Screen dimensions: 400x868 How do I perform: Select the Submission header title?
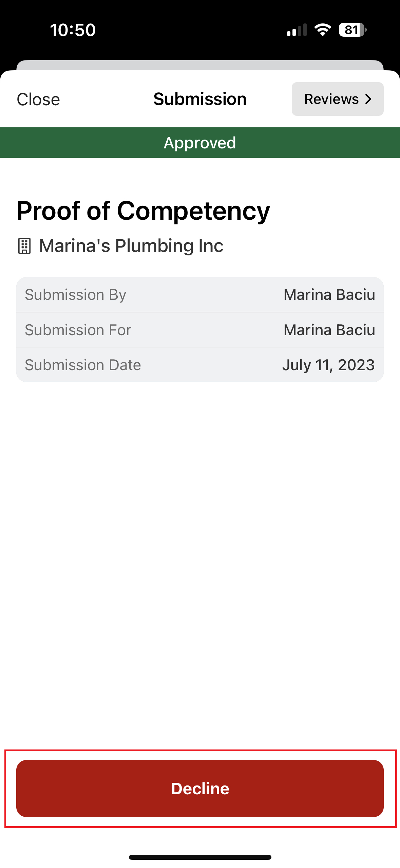click(x=200, y=99)
